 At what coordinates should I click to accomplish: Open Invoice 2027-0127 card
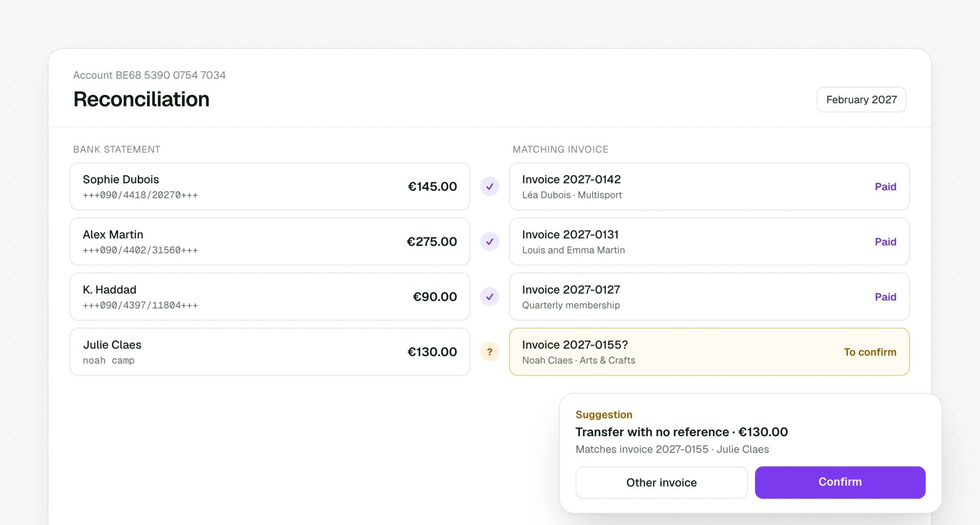point(709,297)
